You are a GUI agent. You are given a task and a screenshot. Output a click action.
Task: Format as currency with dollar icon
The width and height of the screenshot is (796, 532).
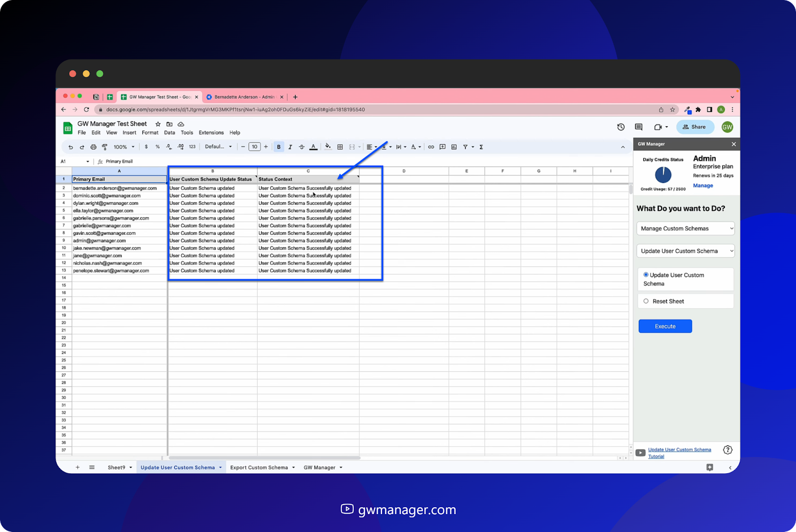(x=146, y=147)
